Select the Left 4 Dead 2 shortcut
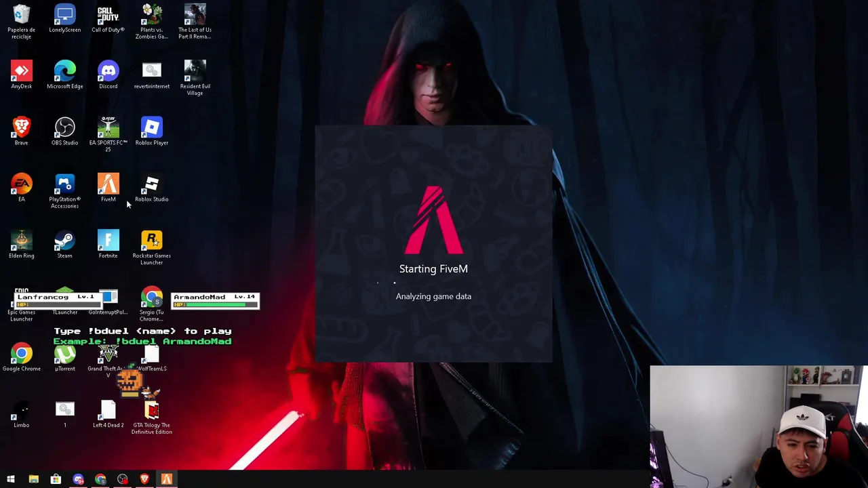This screenshot has height=488, width=868. point(108,413)
